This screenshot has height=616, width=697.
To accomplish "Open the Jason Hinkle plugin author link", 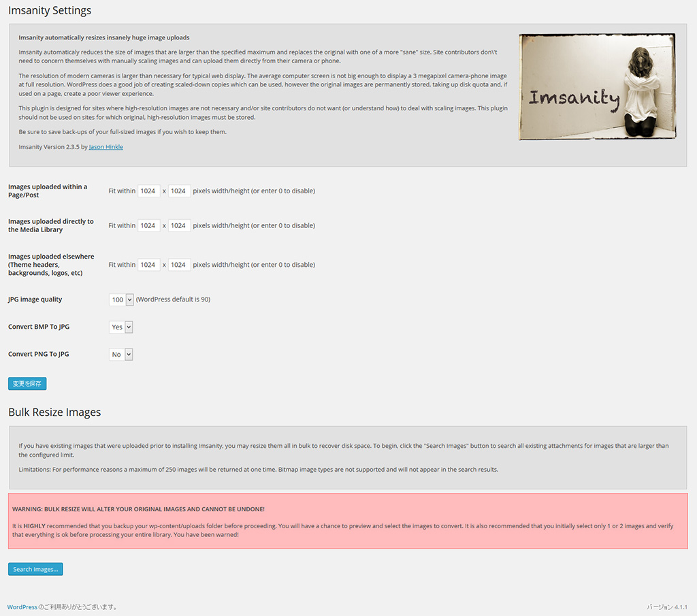I will [106, 146].
